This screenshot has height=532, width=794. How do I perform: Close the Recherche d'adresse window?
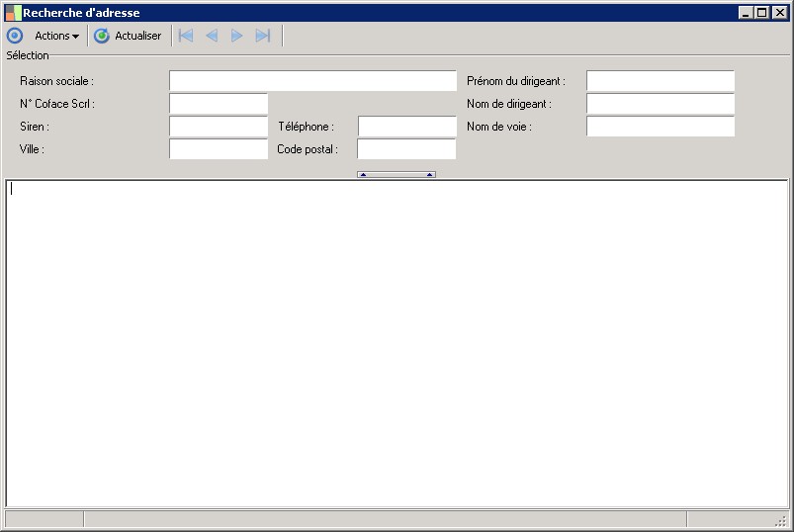pos(780,13)
